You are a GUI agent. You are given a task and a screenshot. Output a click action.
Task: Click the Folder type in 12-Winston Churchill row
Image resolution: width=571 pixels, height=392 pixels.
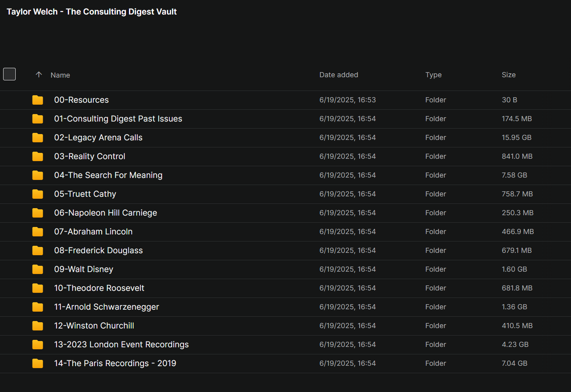pyautogui.click(x=436, y=326)
